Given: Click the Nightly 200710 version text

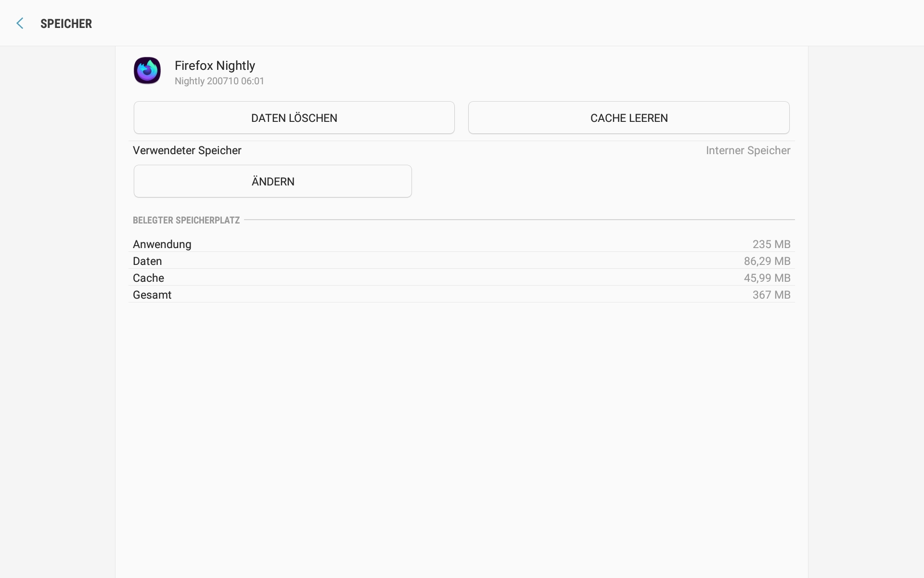Looking at the screenshot, I should tap(219, 81).
